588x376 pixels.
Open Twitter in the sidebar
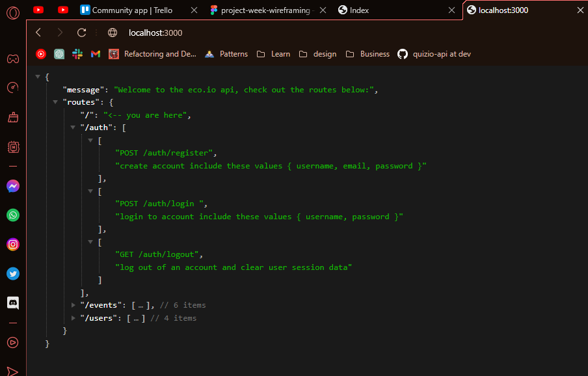tap(13, 274)
